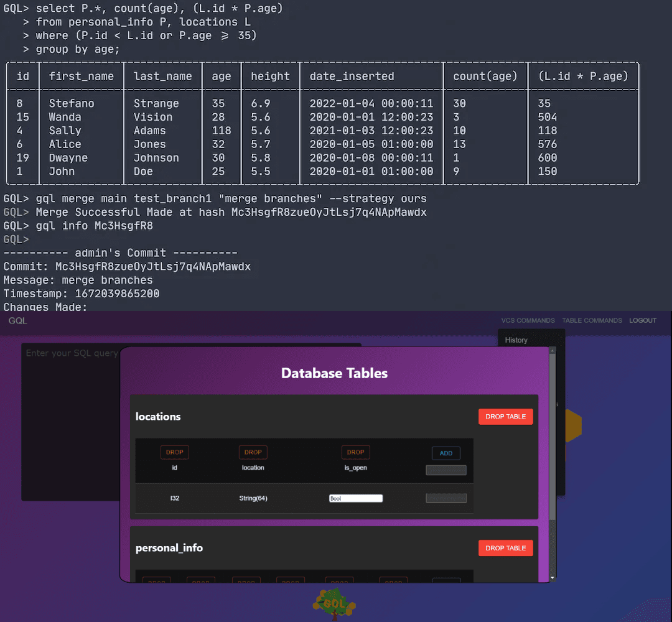Click the new column name field under ADD
Image resolution: width=672 pixels, height=622 pixels.
tap(446, 470)
